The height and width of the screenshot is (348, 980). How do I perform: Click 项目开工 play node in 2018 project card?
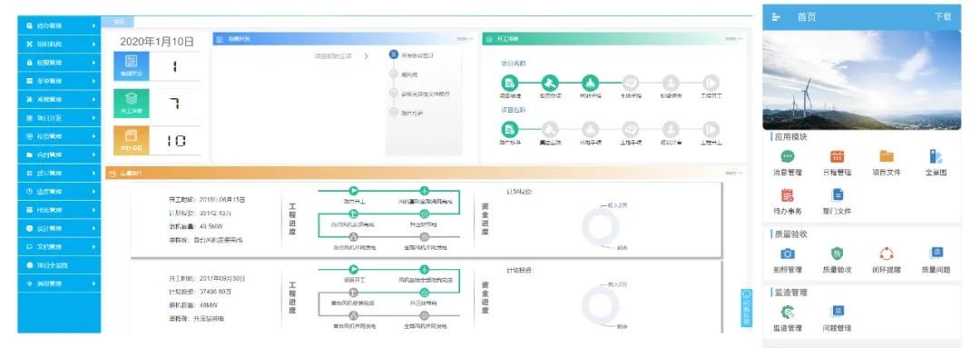pyautogui.click(x=353, y=191)
